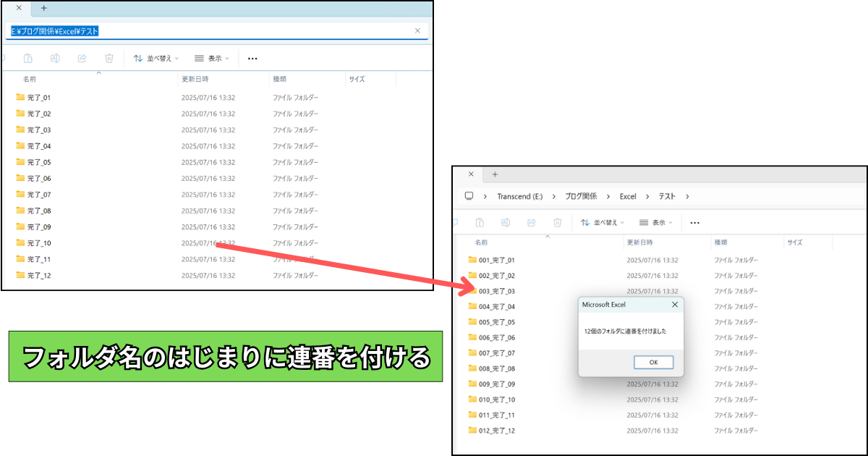This screenshot has width=868, height=456.
Task: Click rename icon in left Explorer toolbar
Action: (x=55, y=59)
